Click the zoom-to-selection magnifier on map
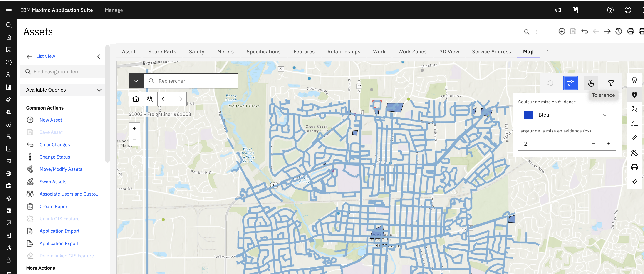 tap(150, 99)
